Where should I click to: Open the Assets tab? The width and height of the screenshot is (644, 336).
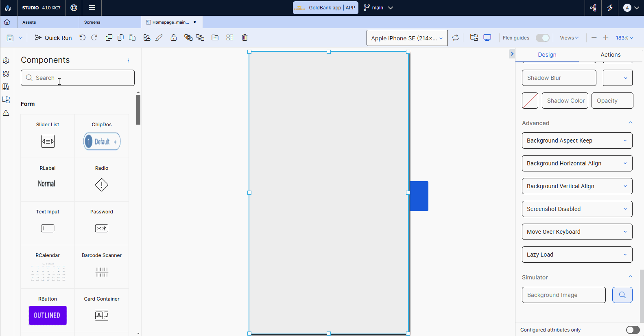tap(29, 22)
